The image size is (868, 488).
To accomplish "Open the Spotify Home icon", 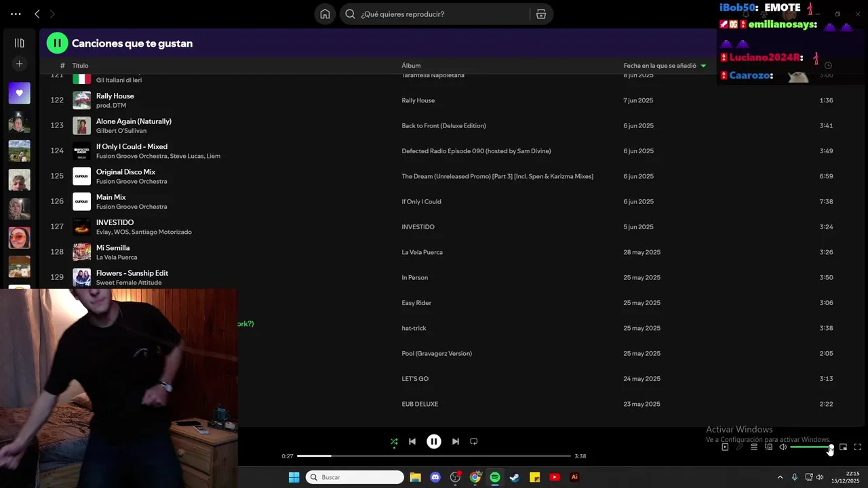I will coord(325,14).
